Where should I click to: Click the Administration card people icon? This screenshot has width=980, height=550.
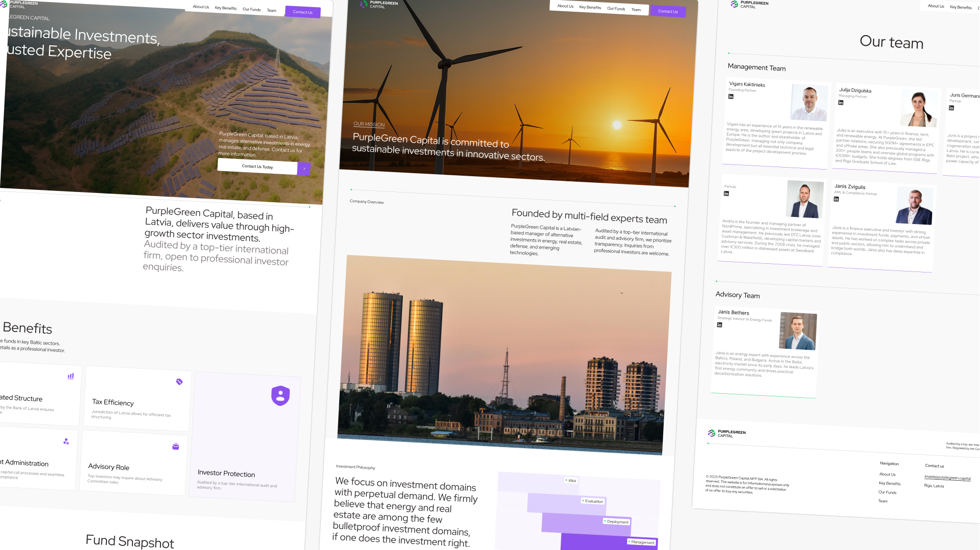pos(66,442)
